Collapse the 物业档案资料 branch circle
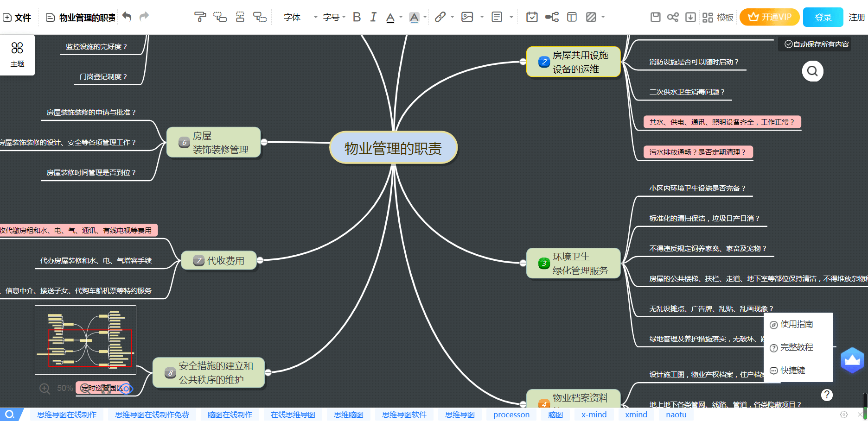 point(523,404)
